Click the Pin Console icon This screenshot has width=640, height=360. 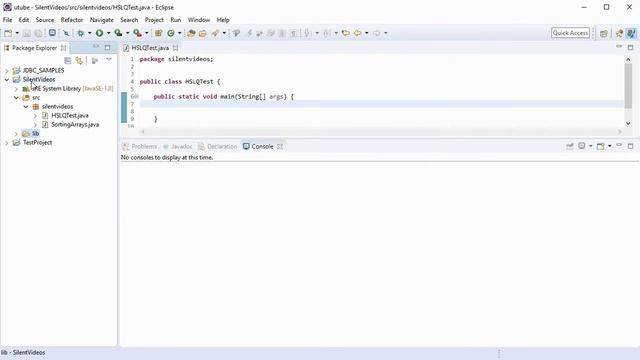(570, 146)
